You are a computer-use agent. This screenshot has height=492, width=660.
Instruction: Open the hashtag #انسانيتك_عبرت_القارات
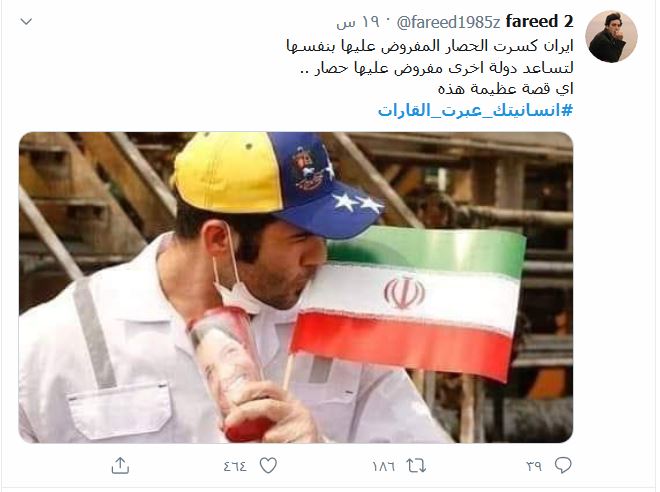point(475,110)
